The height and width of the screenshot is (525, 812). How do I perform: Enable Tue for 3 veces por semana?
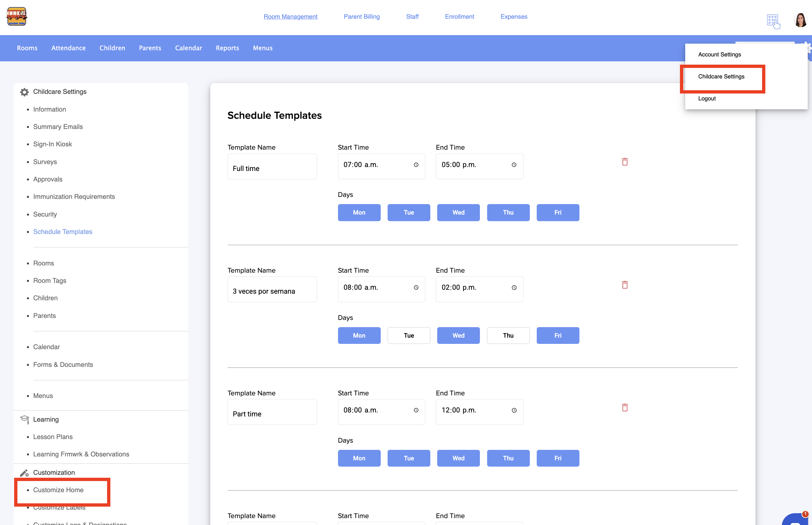tap(408, 335)
